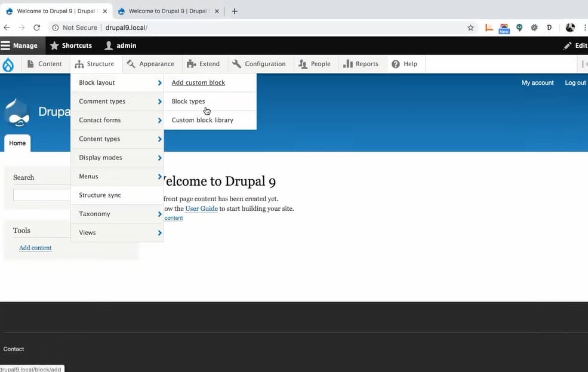Viewport: 588px width, 372px height.
Task: Click the Edit pencil icon
Action: 567,46
